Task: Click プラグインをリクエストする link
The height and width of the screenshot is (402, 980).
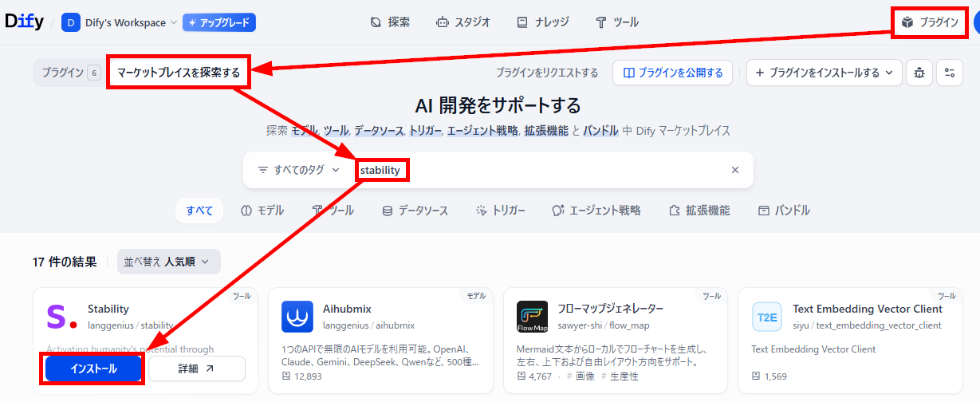Action: pos(547,73)
